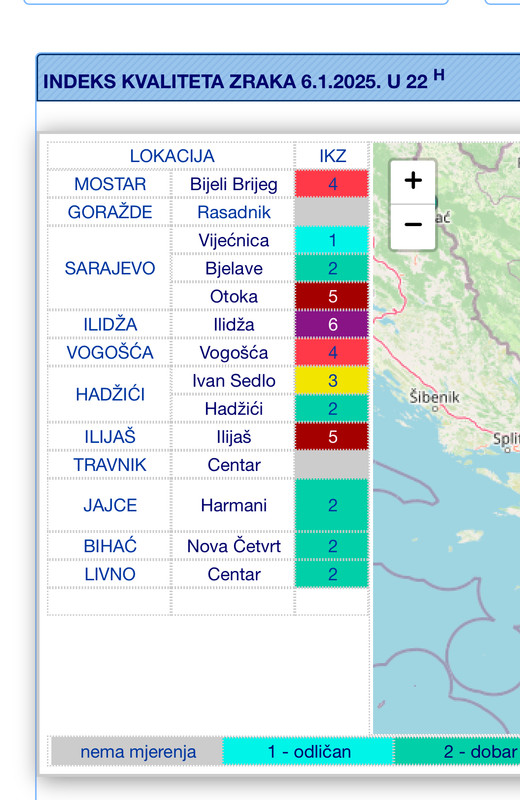This screenshot has height=800, width=520.
Task: Click the '1 - odličan' legend swatch
Action: 308,752
